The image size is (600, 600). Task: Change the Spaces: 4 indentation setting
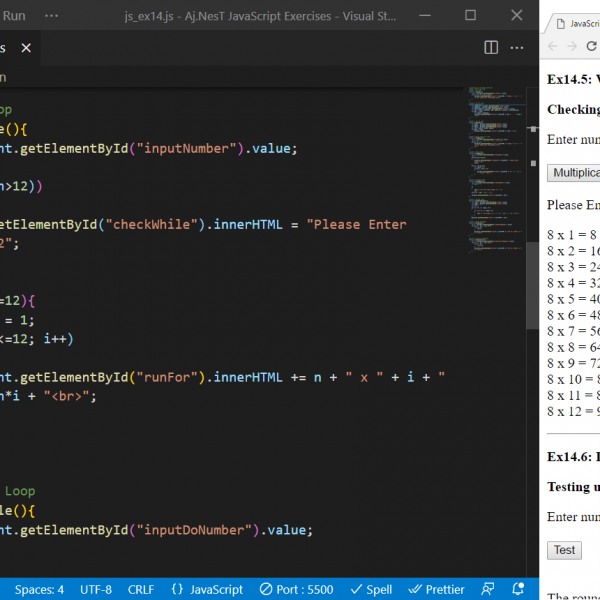tap(40, 589)
